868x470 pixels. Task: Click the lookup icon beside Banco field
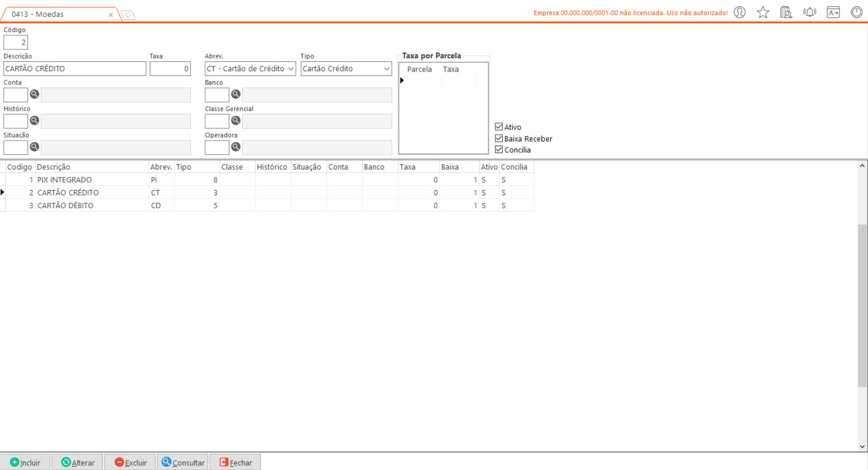click(x=236, y=95)
